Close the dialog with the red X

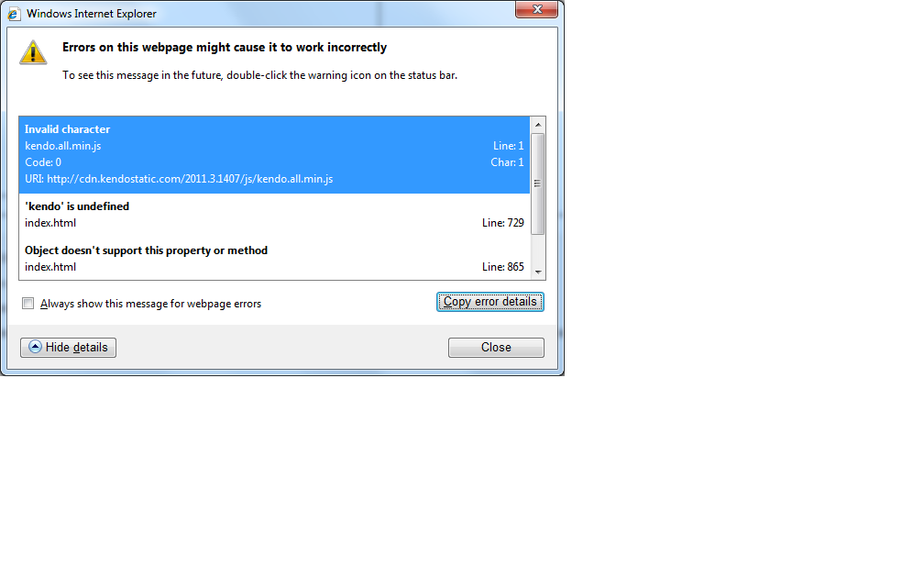tap(536, 9)
